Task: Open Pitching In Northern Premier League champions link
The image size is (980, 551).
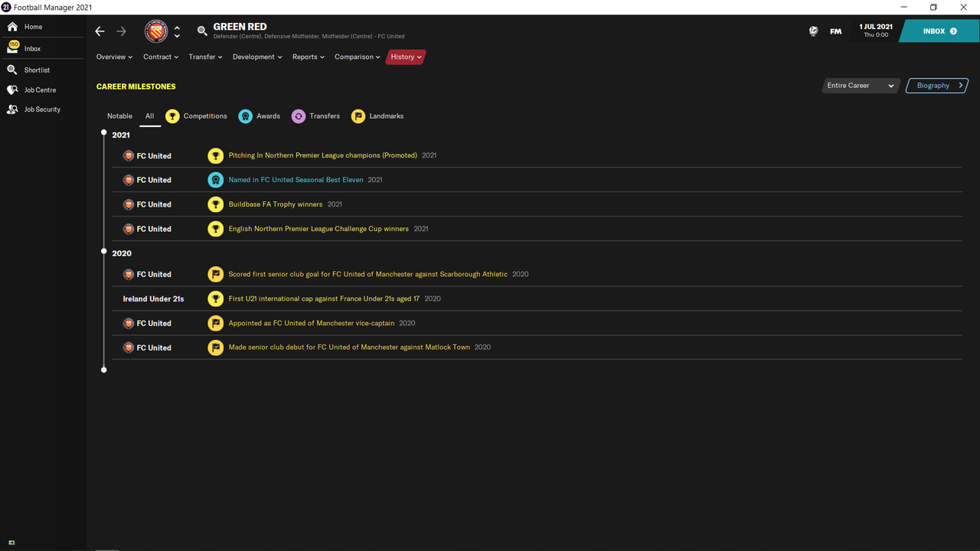Action: coord(323,155)
